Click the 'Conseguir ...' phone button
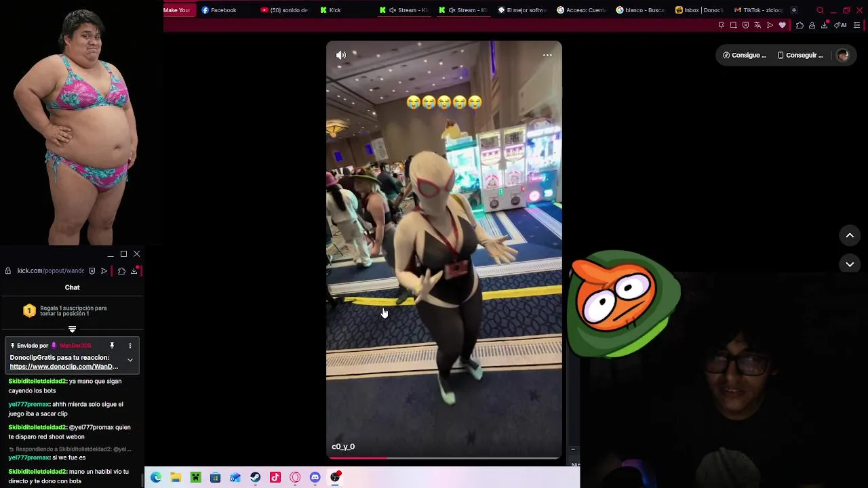Image resolution: width=868 pixels, height=488 pixels. tap(800, 56)
